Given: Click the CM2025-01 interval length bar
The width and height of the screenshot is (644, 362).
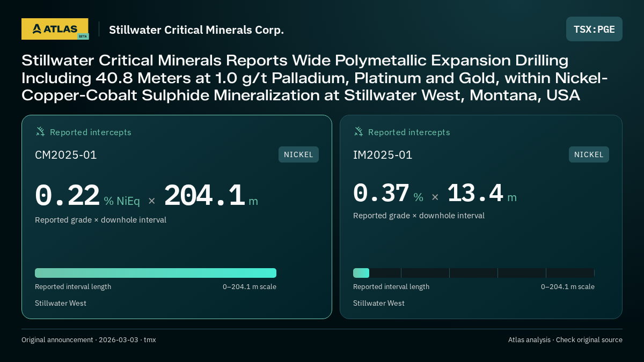Looking at the screenshot, I should pos(156,273).
